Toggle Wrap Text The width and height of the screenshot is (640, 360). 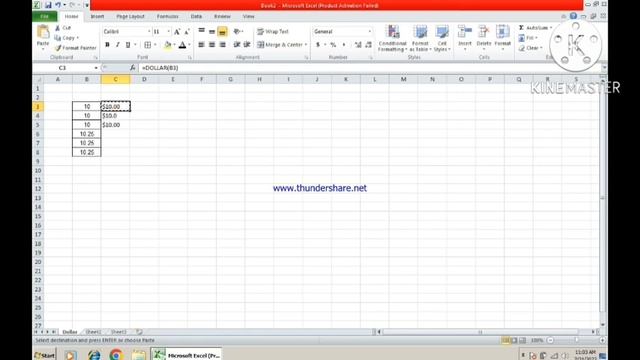point(273,31)
